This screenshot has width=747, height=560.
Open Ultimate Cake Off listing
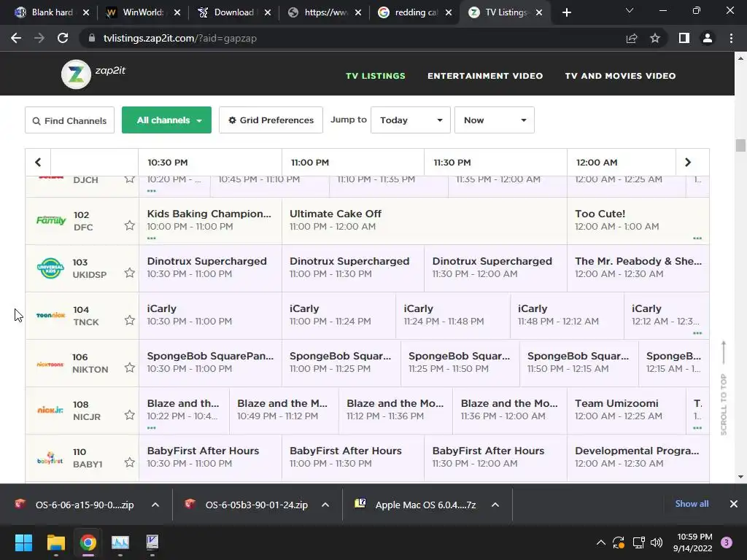pos(425,220)
